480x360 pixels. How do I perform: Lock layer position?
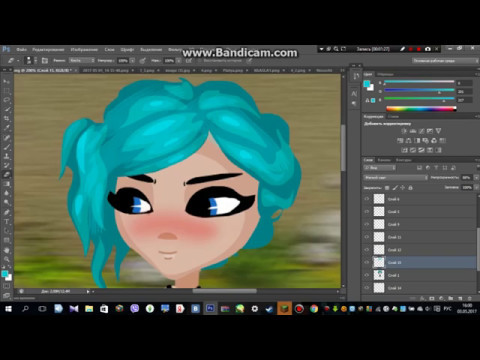click(403, 188)
